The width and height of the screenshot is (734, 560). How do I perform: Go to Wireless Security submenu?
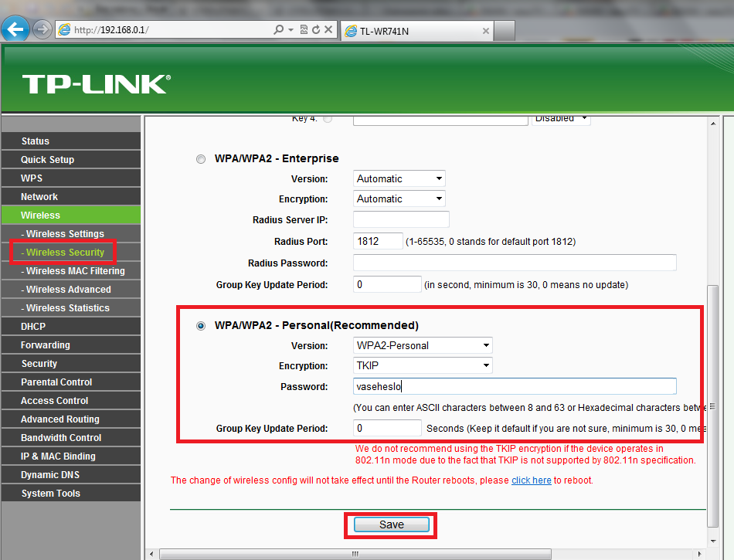pyautogui.click(x=71, y=252)
